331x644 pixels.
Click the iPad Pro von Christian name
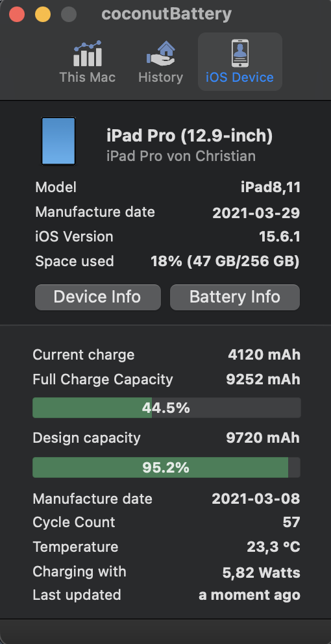click(181, 156)
